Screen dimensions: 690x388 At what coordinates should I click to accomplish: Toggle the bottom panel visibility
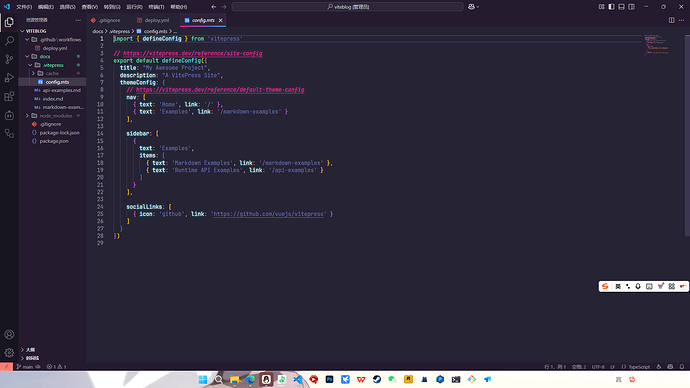pyautogui.click(x=621, y=7)
